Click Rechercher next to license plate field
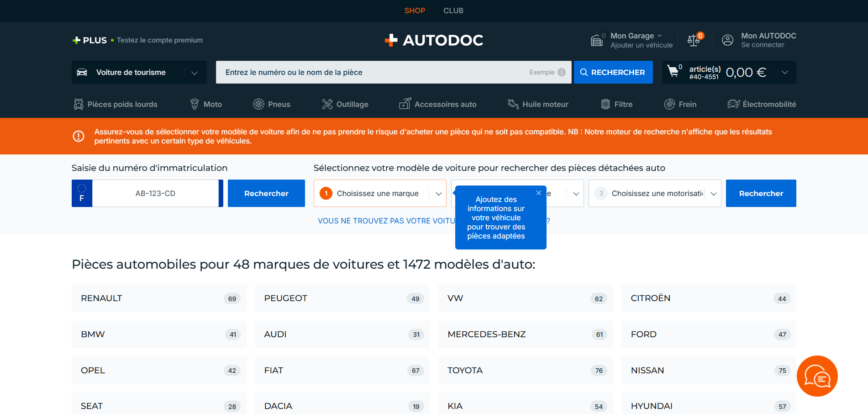Screen dimensions: 868x414 click(266, 193)
